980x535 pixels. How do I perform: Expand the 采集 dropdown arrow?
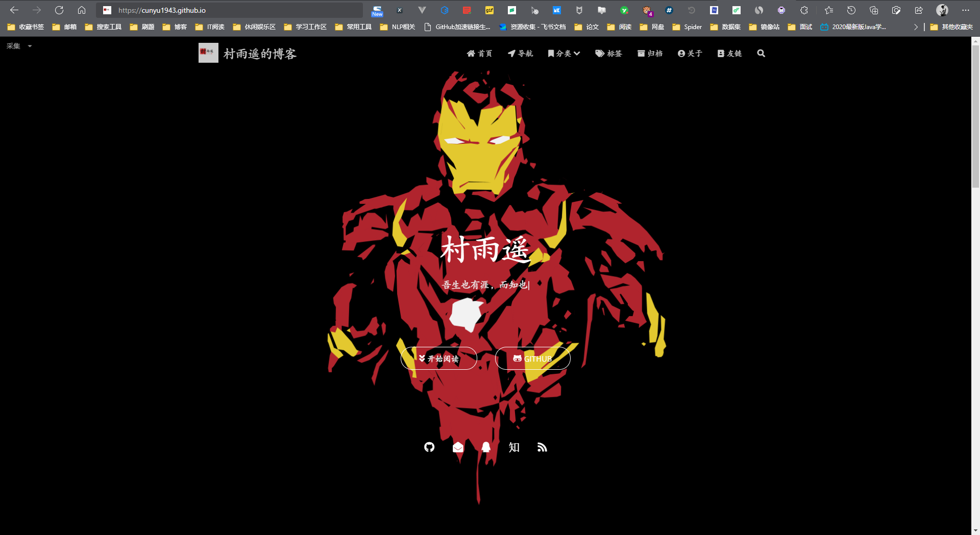coord(30,46)
